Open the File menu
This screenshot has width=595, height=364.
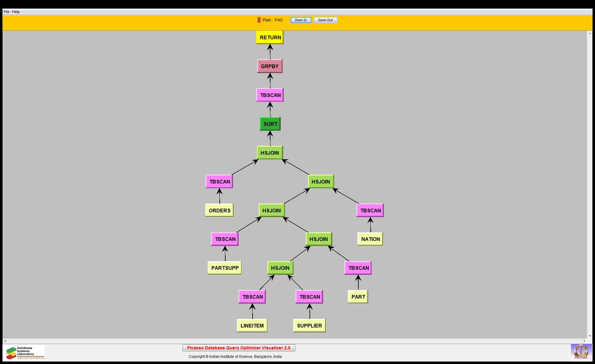(x=6, y=12)
